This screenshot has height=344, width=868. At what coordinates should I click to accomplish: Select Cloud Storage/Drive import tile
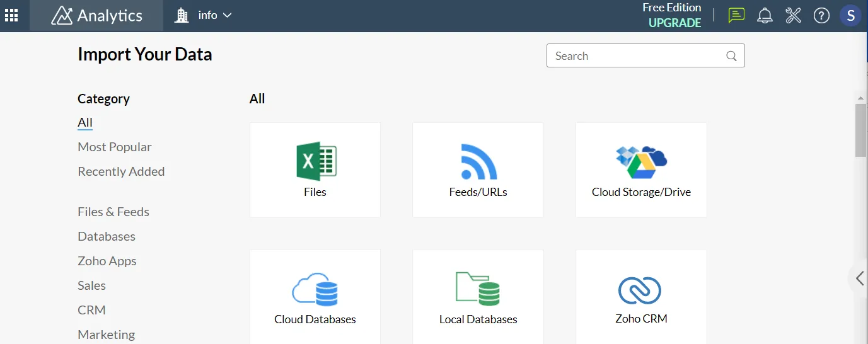[x=641, y=170]
